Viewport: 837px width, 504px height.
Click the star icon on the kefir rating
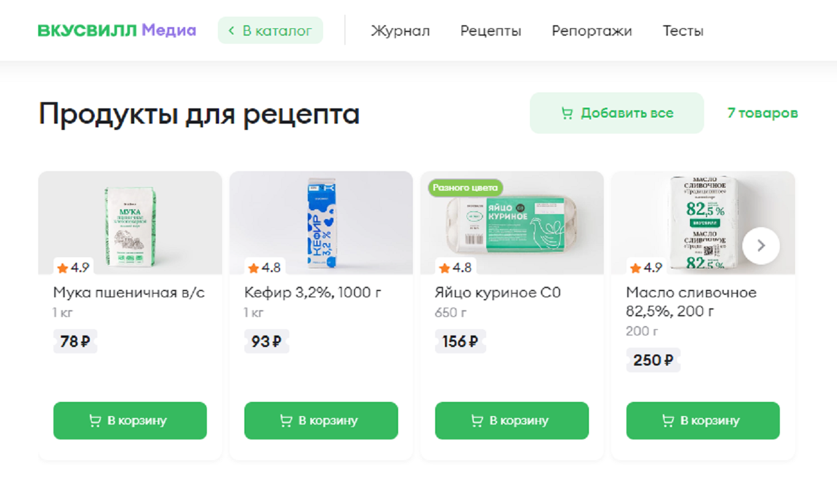click(254, 268)
